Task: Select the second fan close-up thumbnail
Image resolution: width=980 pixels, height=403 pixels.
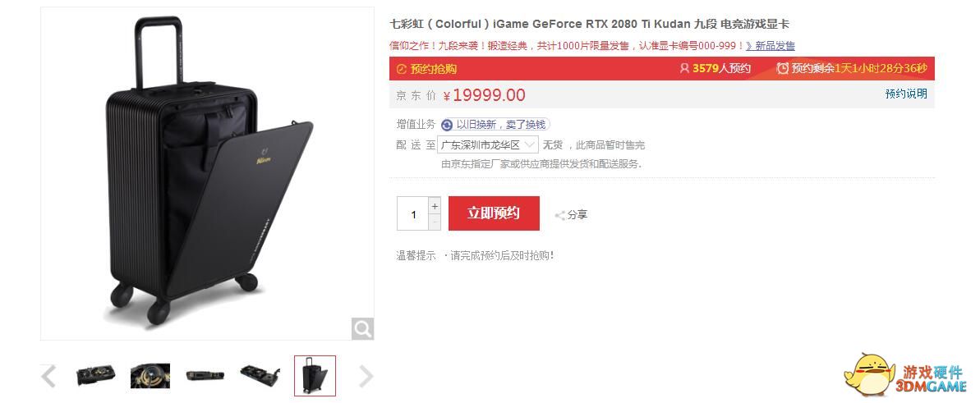Action: [x=150, y=376]
